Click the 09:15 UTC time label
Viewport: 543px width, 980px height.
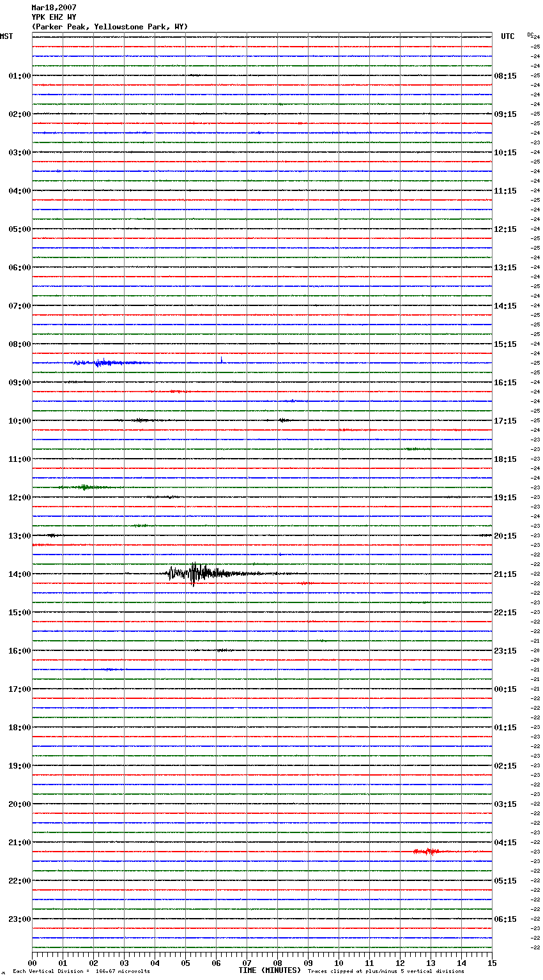[505, 114]
